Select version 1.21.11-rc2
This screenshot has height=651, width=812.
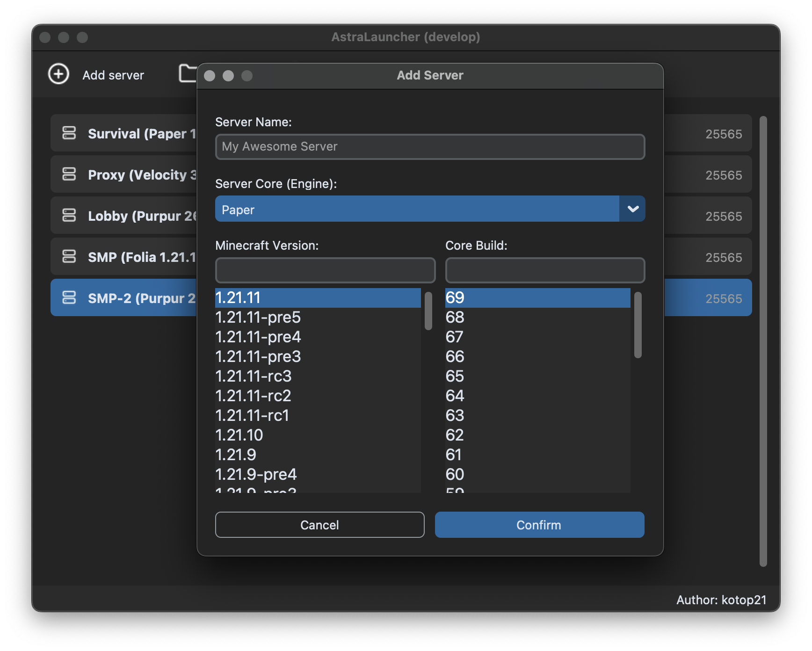tap(318, 396)
